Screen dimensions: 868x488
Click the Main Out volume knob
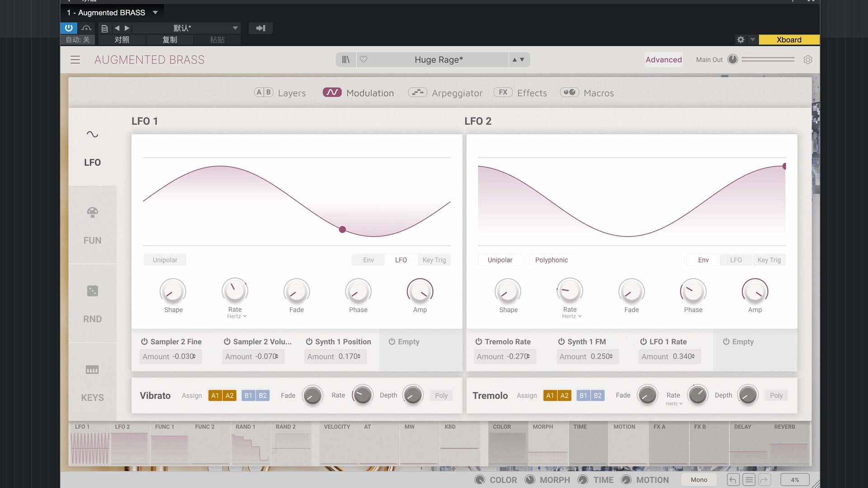[x=733, y=59]
